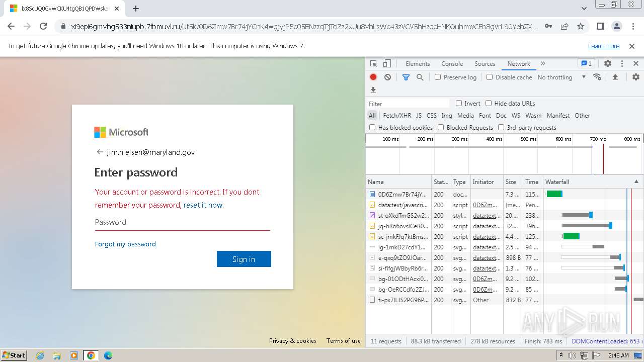Bookmark this page star icon

point(581,26)
